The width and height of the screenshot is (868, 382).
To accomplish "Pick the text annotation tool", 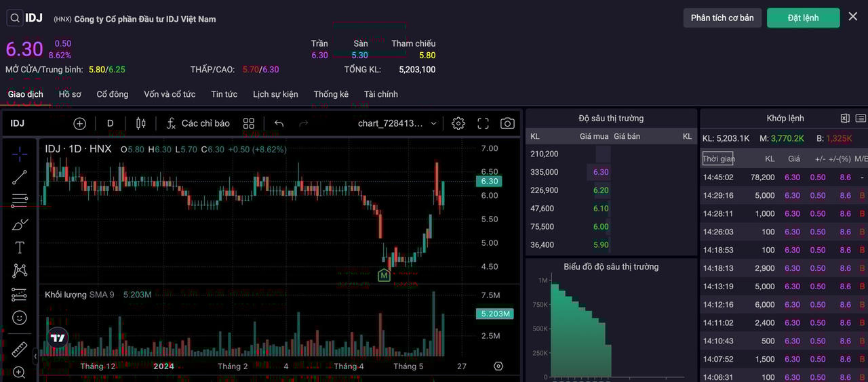I will 20,248.
